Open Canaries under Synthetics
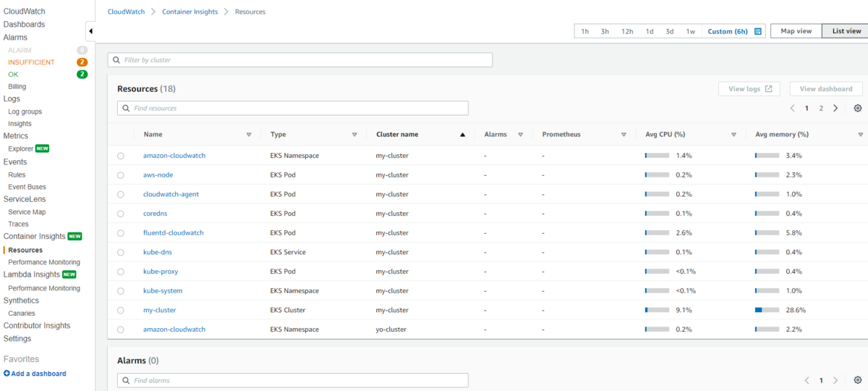The height and width of the screenshot is (391, 868). coord(22,314)
